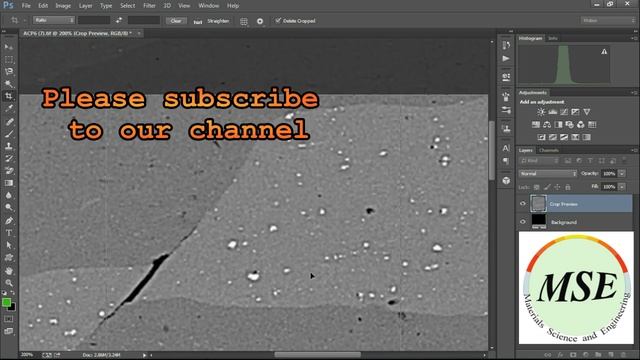The image size is (640, 360).
Task: Select the Lasso tool
Action: pos(9,72)
